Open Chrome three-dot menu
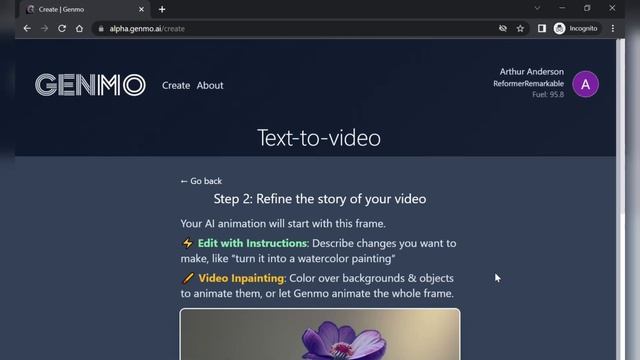The image size is (640, 360). [x=613, y=29]
